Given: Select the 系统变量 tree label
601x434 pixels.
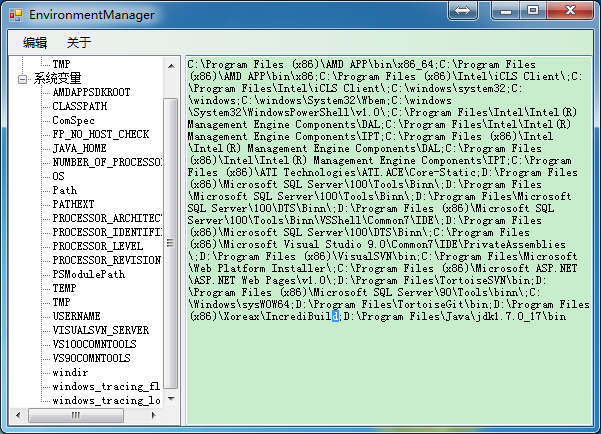Looking at the screenshot, I should pos(57,78).
